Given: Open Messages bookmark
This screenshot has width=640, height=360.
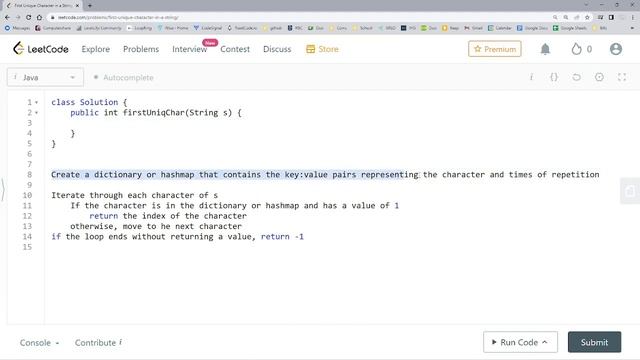Looking at the screenshot, I should click(x=17, y=28).
